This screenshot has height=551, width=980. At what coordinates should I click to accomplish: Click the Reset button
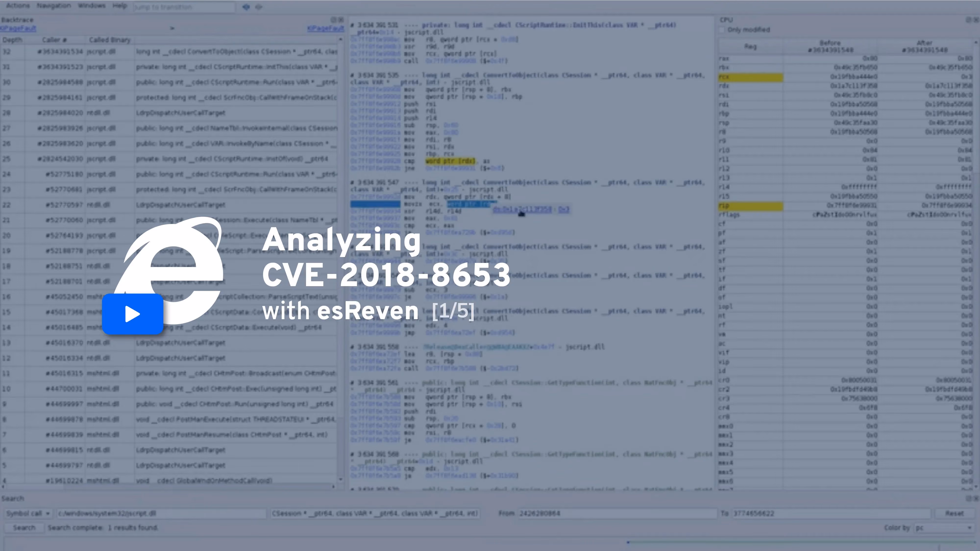[955, 514]
